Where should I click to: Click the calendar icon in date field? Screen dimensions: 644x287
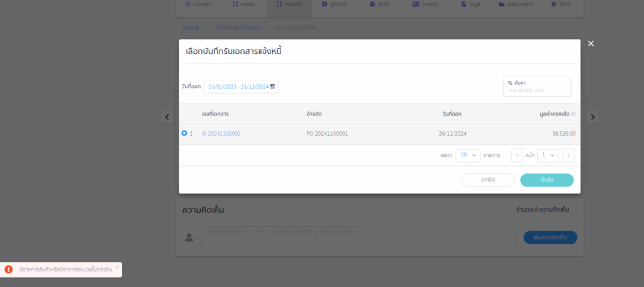272,87
